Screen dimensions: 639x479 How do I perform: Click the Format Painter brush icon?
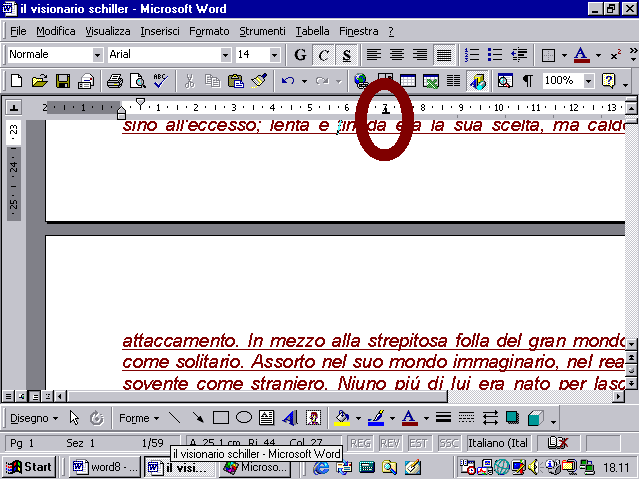coord(259,81)
